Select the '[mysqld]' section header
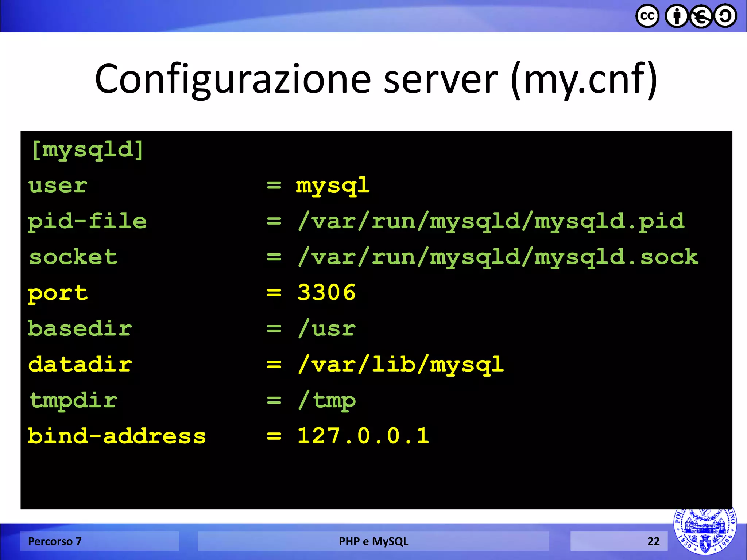The height and width of the screenshot is (560, 747). (x=88, y=150)
